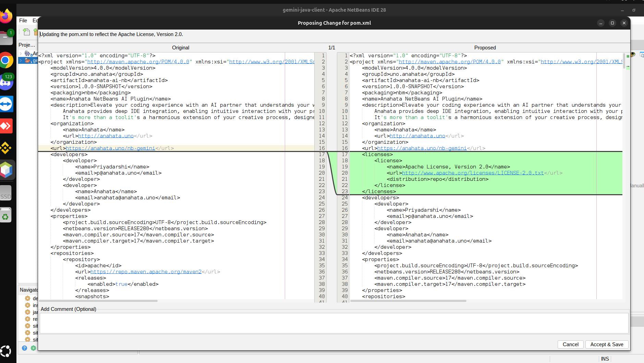Image resolution: width=644 pixels, height=363 pixels.
Task: Click the NetBeans cube icon in dock
Action: [6, 170]
